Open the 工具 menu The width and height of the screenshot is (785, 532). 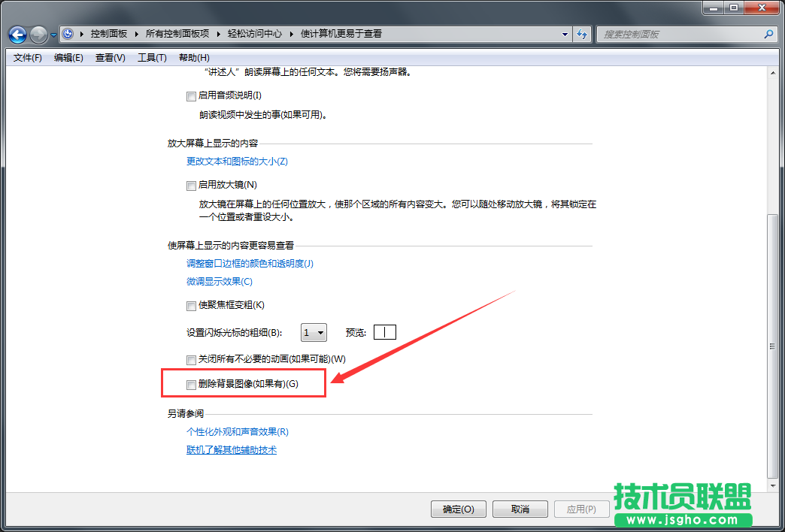point(151,56)
